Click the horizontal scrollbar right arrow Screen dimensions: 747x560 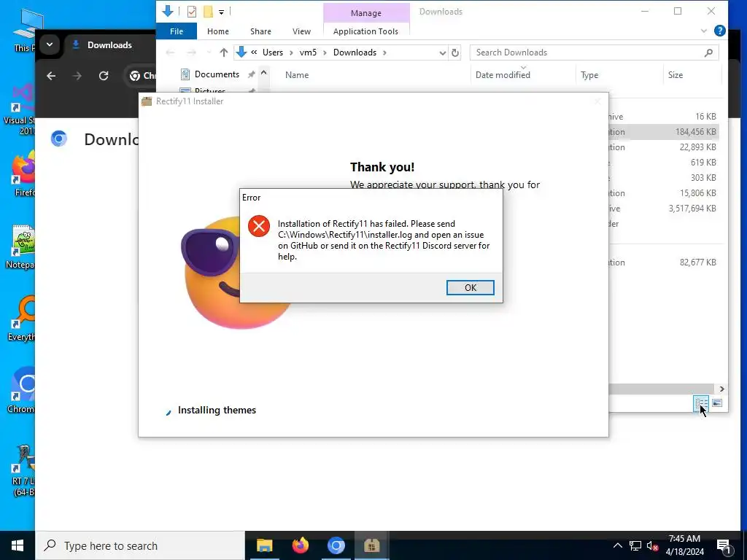[x=721, y=389]
